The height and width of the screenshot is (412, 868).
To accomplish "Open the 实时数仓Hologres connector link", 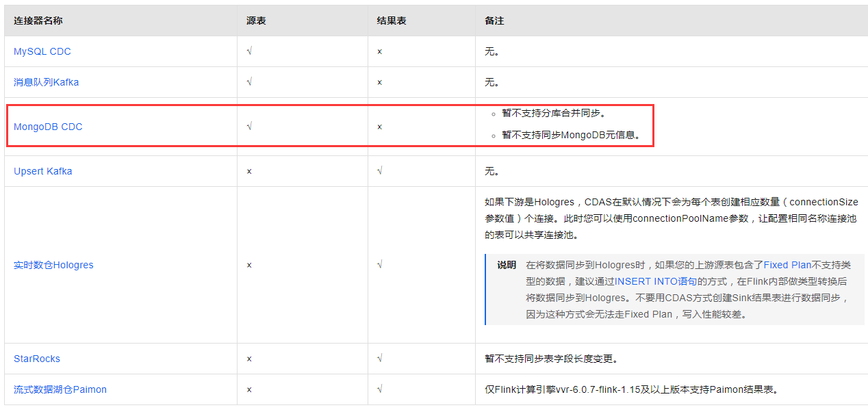I will tap(53, 265).
